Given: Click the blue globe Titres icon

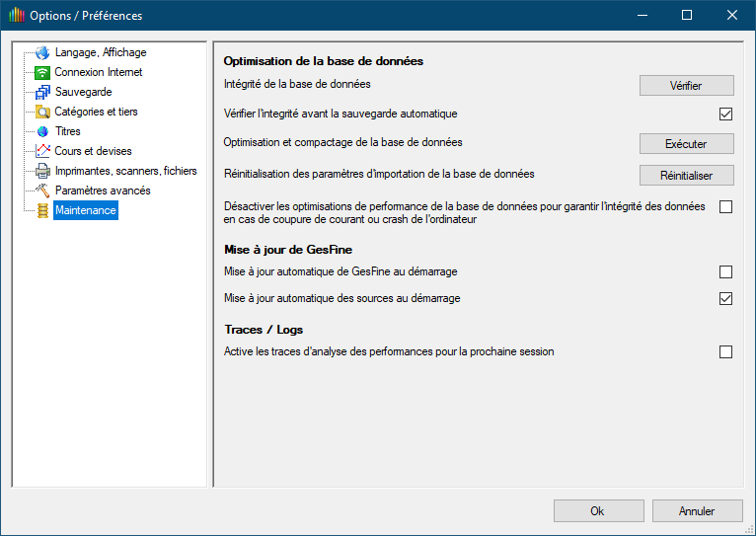Looking at the screenshot, I should click(x=41, y=131).
